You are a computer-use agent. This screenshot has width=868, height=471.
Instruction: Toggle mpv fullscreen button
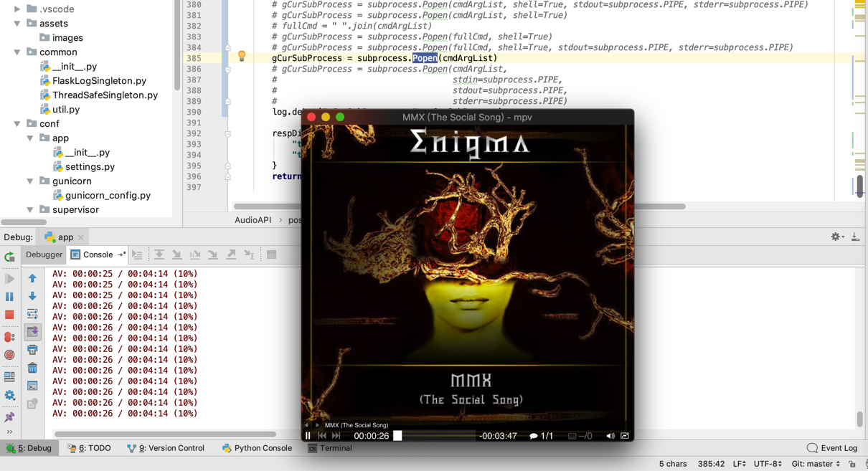pos(625,436)
